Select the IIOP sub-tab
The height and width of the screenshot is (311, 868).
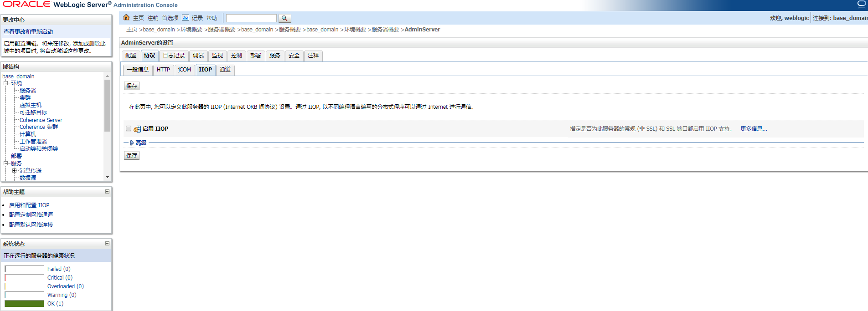coord(205,70)
